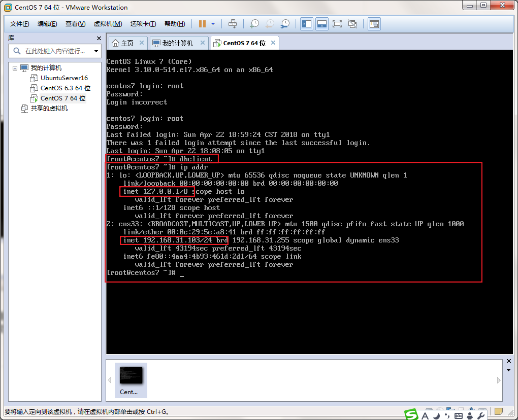
Task: Open the snapshot manager
Action: (285, 24)
